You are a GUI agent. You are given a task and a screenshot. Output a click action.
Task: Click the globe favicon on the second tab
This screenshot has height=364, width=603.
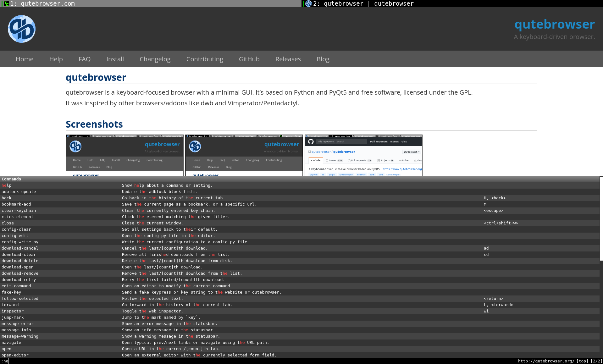[308, 4]
